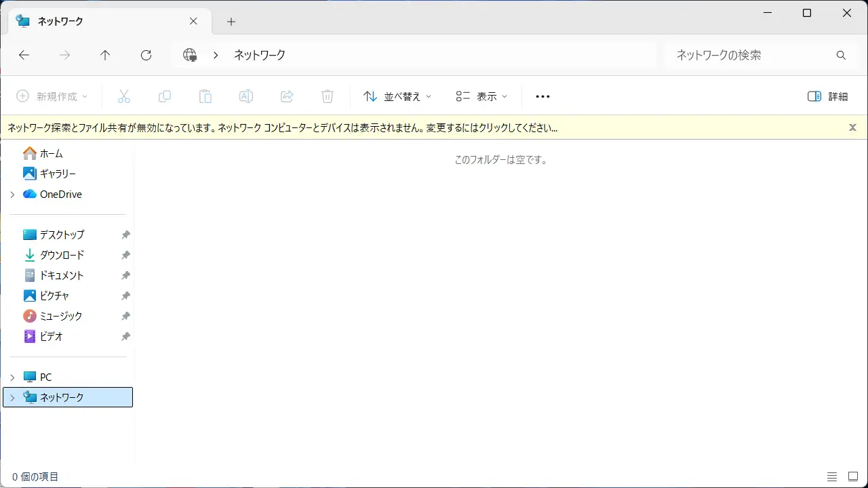Select OneDrive in the sidebar

tap(52, 194)
